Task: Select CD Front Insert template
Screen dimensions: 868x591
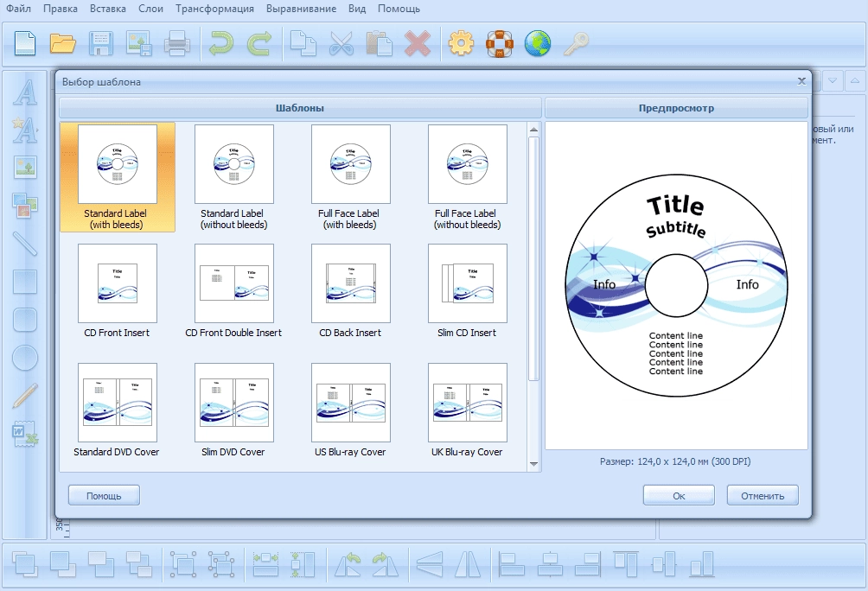Action: click(118, 292)
